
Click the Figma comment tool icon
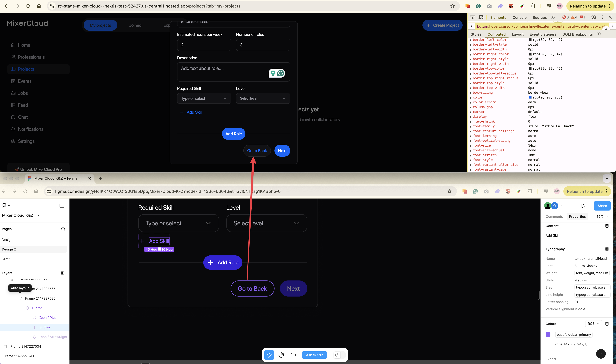pyautogui.click(x=293, y=355)
